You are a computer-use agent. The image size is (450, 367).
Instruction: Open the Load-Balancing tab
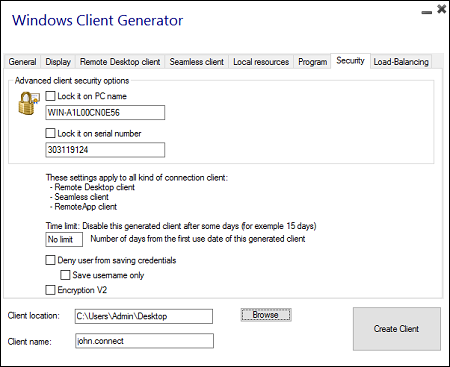pyautogui.click(x=401, y=62)
